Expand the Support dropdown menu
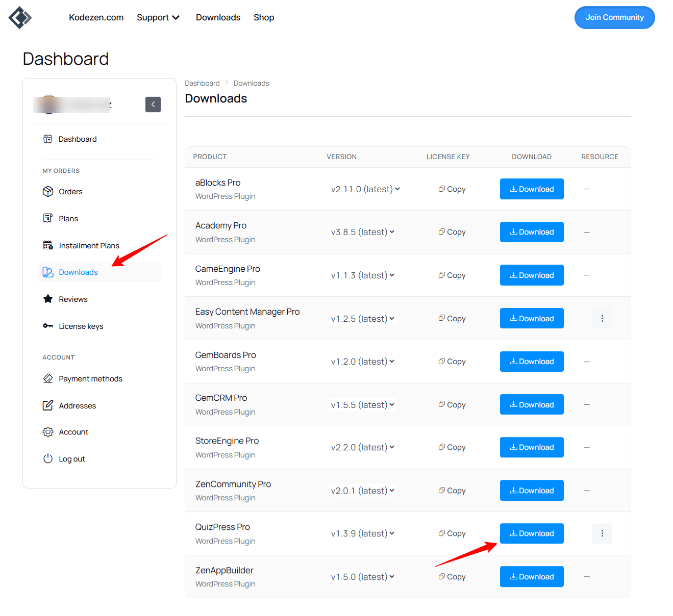The width and height of the screenshot is (673, 616). tap(158, 17)
